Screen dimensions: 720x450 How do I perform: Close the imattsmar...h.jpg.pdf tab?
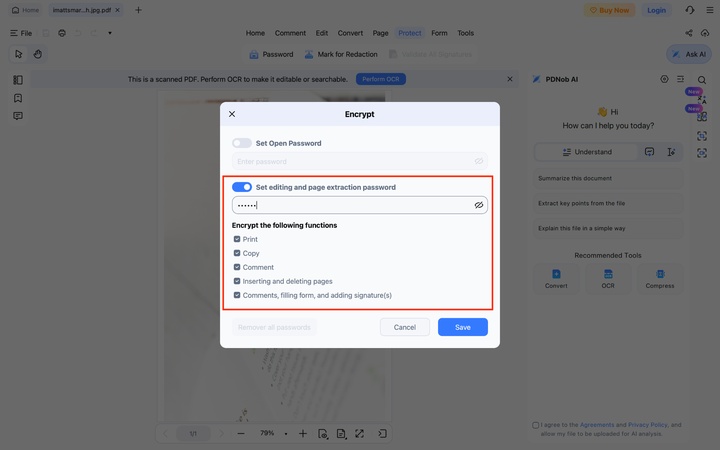click(118, 10)
